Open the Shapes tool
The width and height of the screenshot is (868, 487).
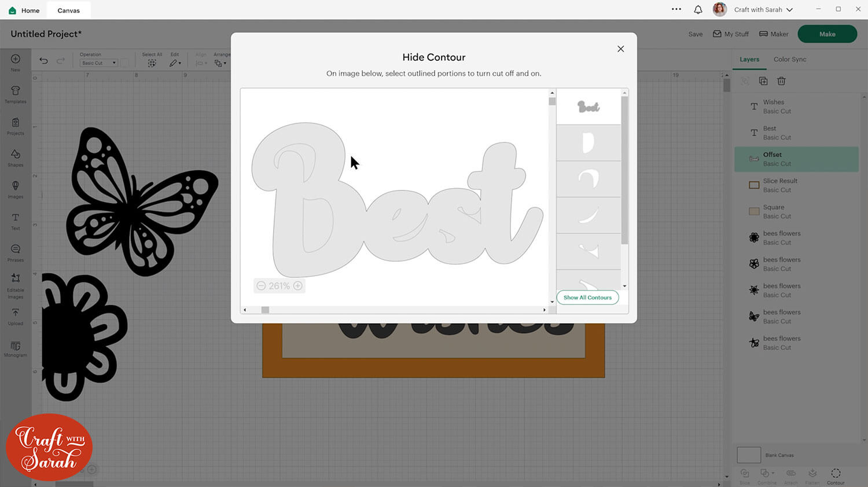(x=16, y=158)
